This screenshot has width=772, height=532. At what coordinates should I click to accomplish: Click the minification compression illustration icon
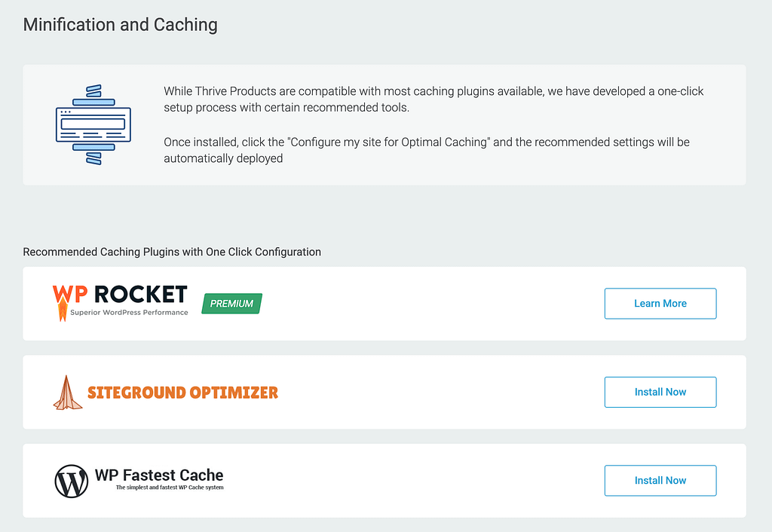[93, 124]
